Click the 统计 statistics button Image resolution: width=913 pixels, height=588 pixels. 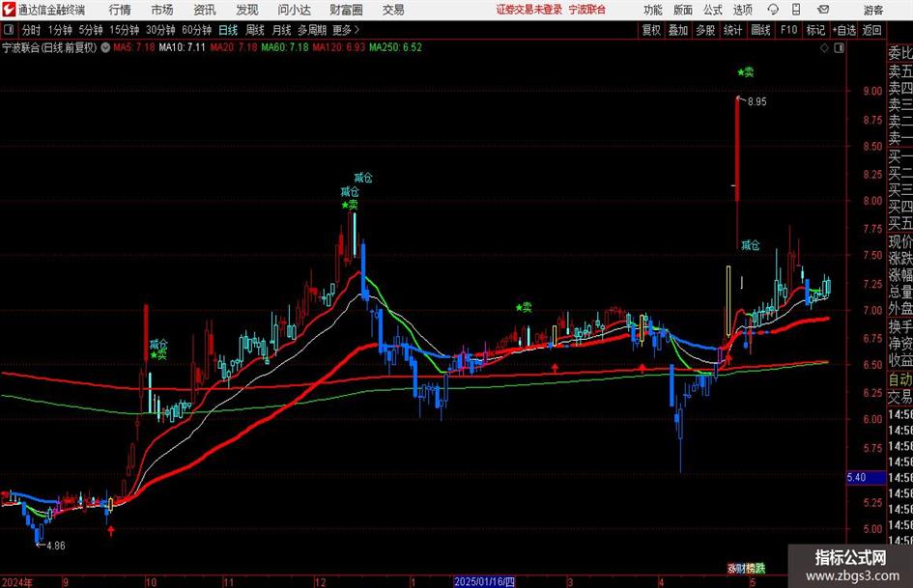(732, 30)
